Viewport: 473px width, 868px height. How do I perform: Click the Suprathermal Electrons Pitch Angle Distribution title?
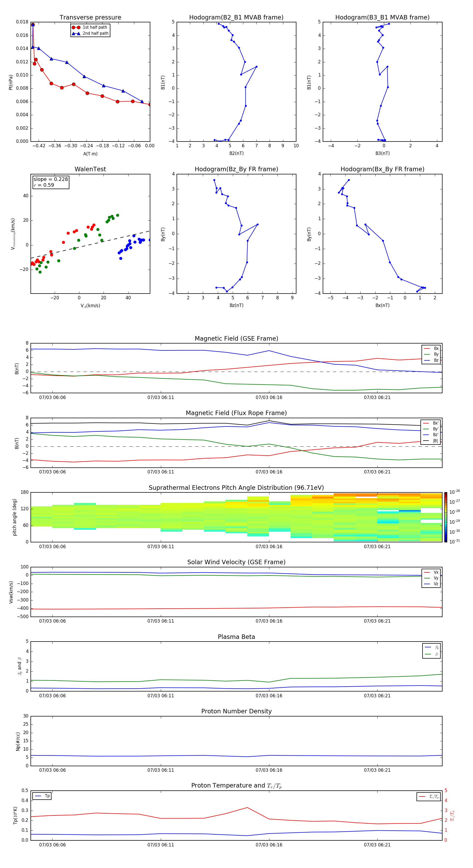pyautogui.click(x=236, y=488)
